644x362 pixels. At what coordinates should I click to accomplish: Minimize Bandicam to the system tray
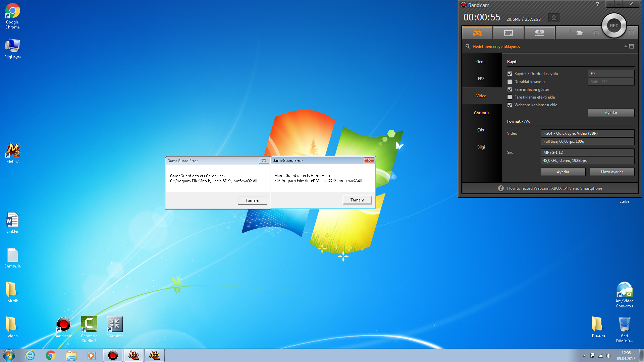(610, 4)
